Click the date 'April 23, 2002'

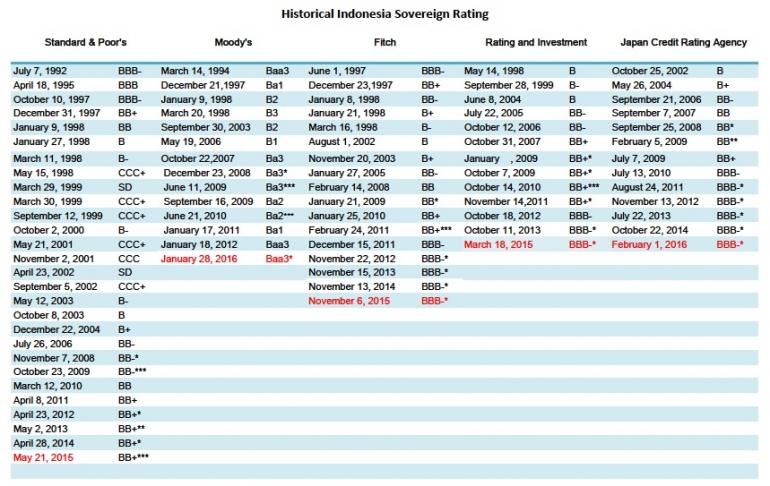click(x=44, y=272)
